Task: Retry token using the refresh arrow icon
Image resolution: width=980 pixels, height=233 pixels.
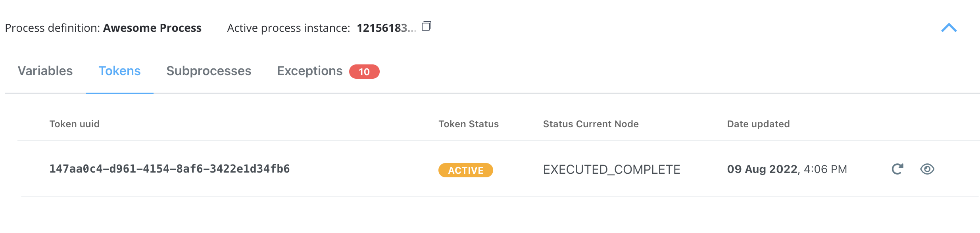Action: pos(897,169)
